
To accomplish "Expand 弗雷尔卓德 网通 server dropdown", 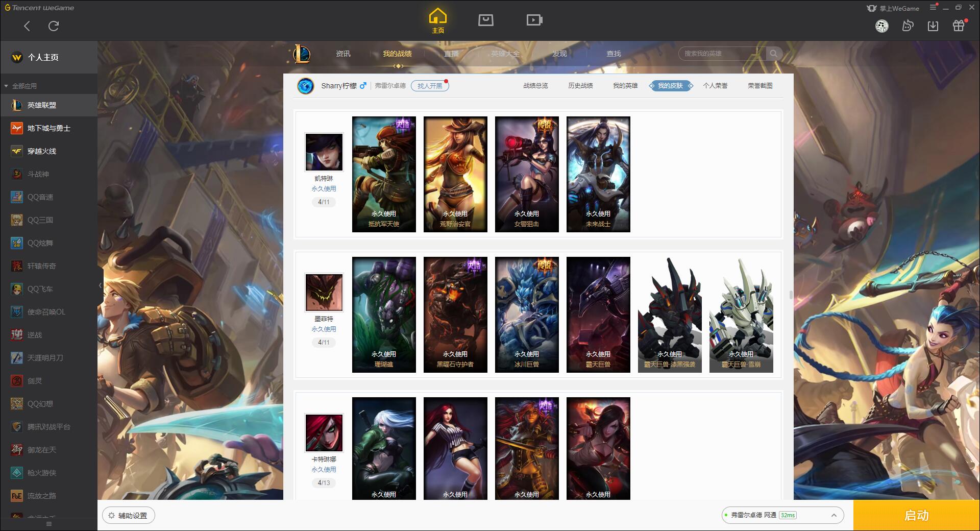I will pos(782,515).
